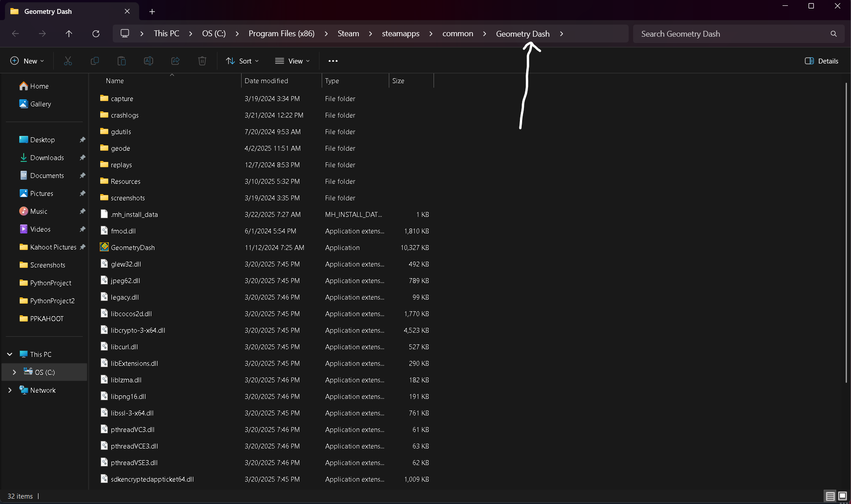Go back with the left arrow
This screenshot has width=851, height=504.
click(15, 34)
